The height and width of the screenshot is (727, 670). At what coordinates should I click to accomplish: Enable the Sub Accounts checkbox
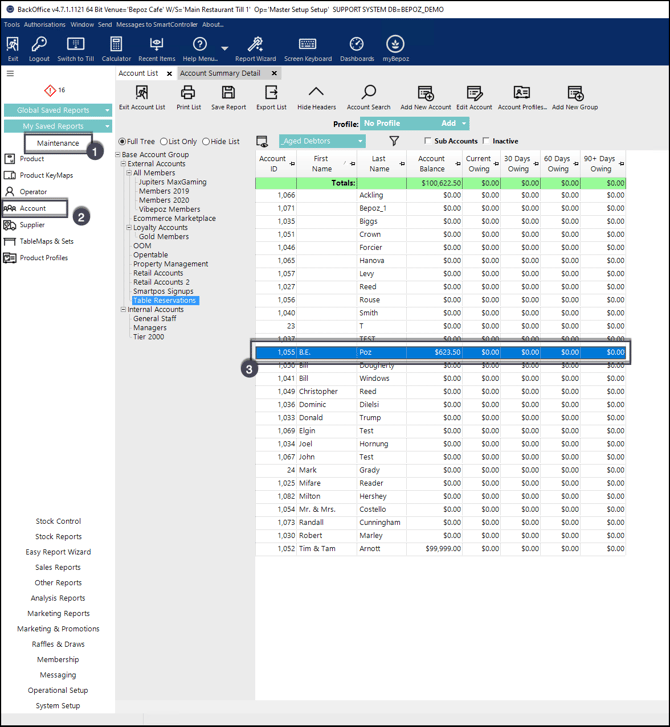[x=428, y=142]
